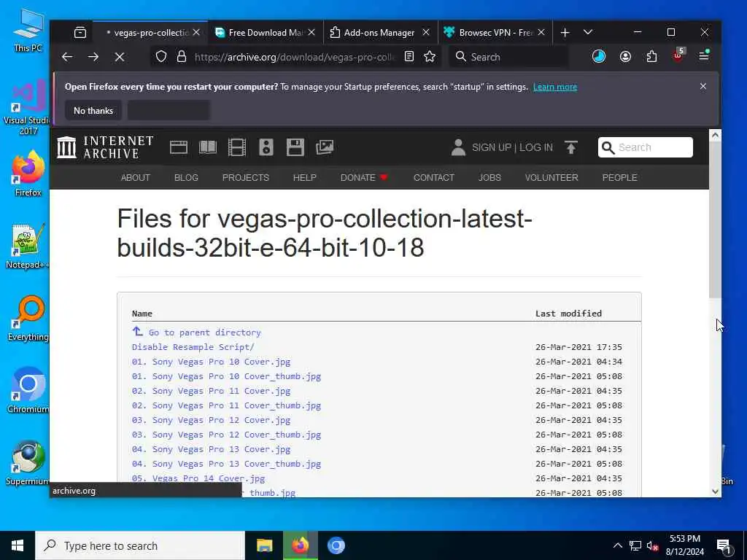Image resolution: width=747 pixels, height=560 pixels.
Task: Open 04. Sony Vegas Pro 13 Cover_thumb.jpg
Action: pyautogui.click(x=226, y=464)
